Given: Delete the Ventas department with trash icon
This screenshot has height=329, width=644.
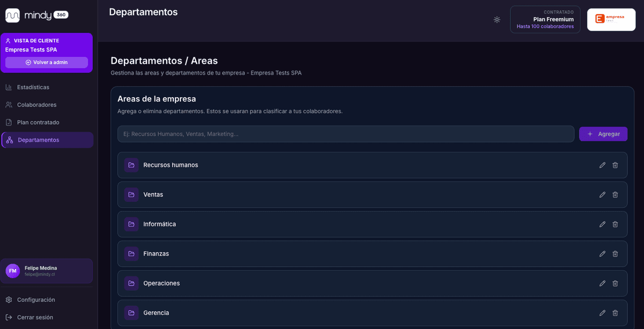Looking at the screenshot, I should 615,195.
